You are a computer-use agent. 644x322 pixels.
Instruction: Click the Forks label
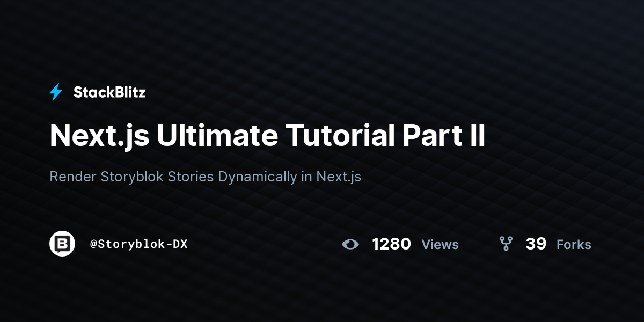point(574,245)
